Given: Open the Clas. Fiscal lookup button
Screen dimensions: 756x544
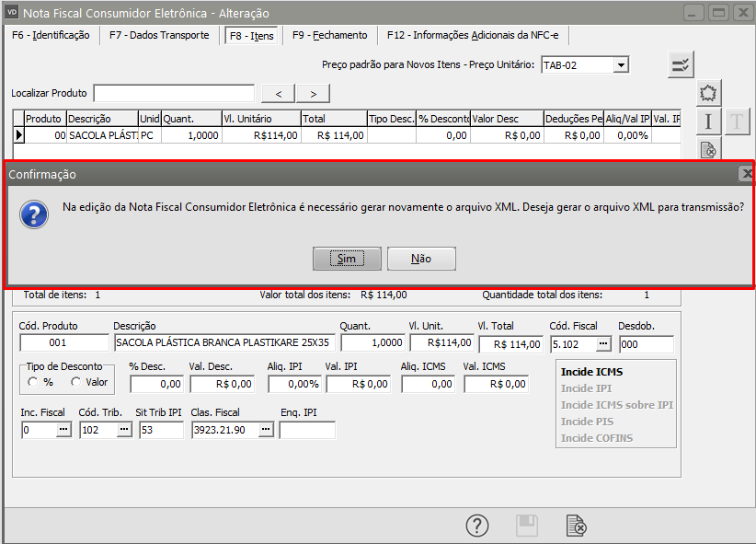Looking at the screenshot, I should pos(267,430).
